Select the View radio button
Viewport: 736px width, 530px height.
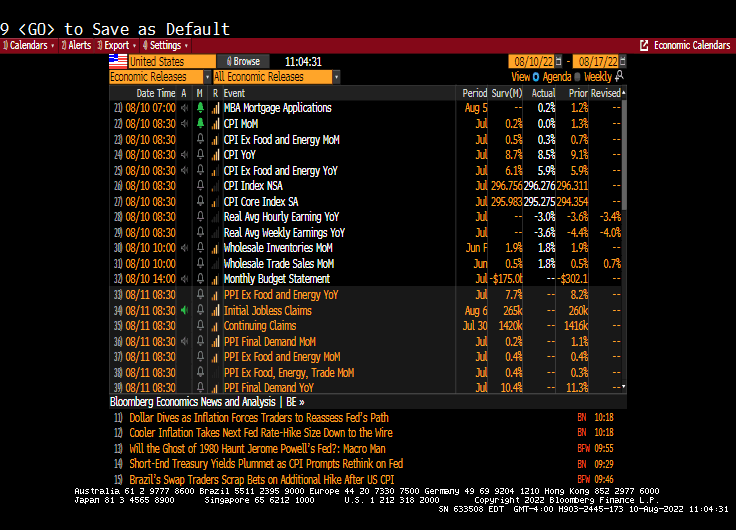(536, 77)
